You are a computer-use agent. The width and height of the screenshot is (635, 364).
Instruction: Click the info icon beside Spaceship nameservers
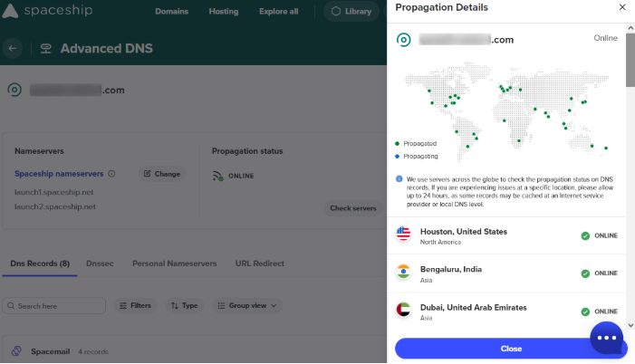pyautogui.click(x=111, y=174)
